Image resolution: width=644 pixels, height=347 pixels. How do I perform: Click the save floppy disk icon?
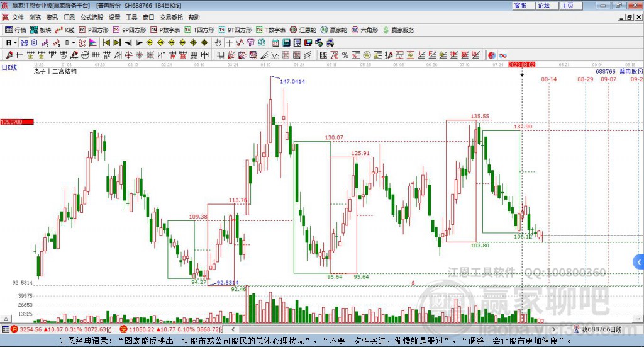(x=308, y=43)
